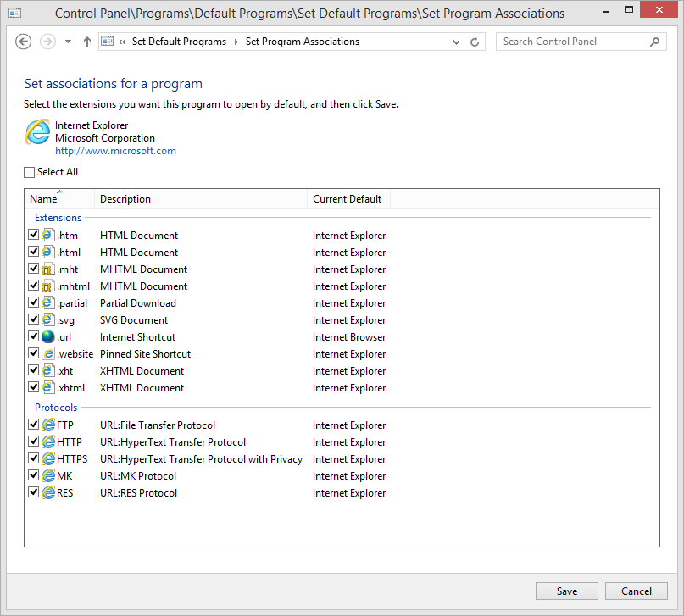The width and height of the screenshot is (684, 616).
Task: Click the Control Panel icon in address bar
Action: pos(108,42)
